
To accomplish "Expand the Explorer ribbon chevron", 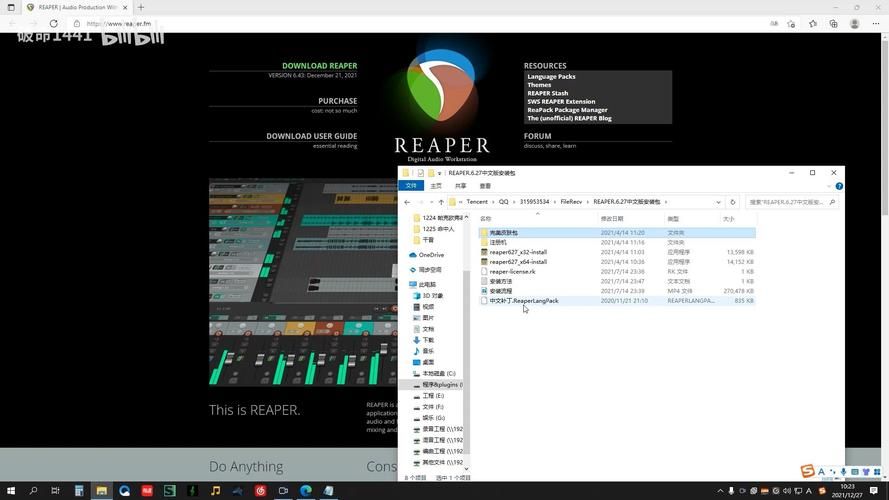I will [x=829, y=186].
